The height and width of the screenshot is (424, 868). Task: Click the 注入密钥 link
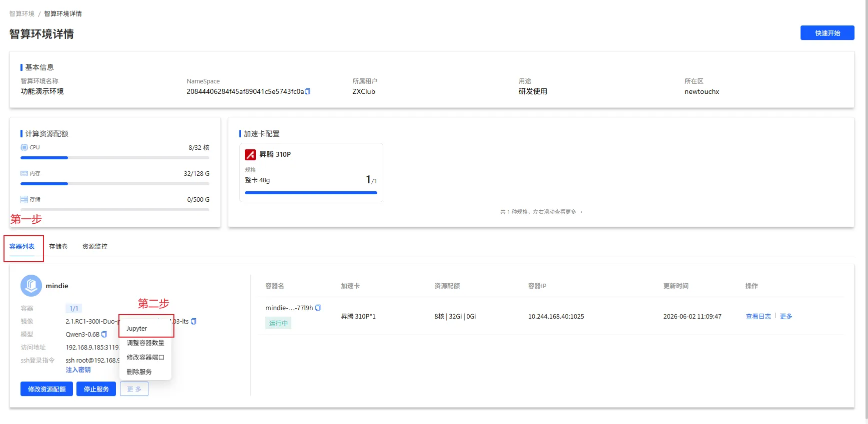(78, 370)
